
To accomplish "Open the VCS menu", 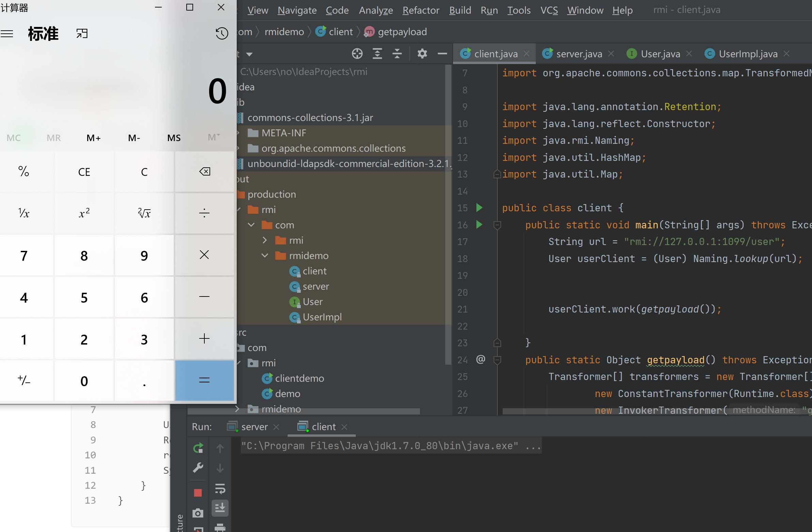I will coord(549,10).
